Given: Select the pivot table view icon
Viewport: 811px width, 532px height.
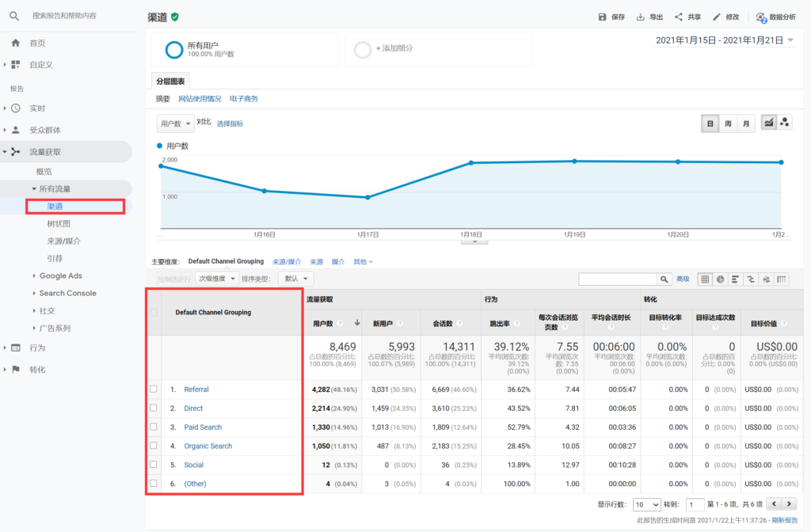Looking at the screenshot, I should [x=782, y=279].
